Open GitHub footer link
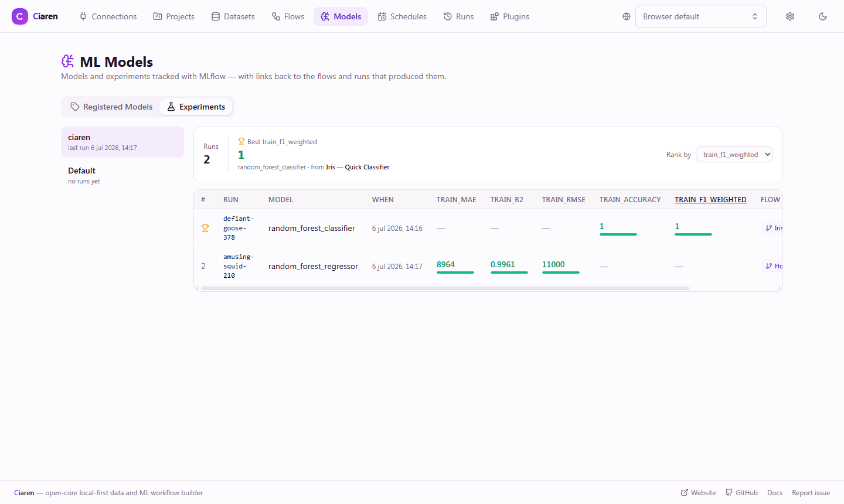 [x=741, y=493]
